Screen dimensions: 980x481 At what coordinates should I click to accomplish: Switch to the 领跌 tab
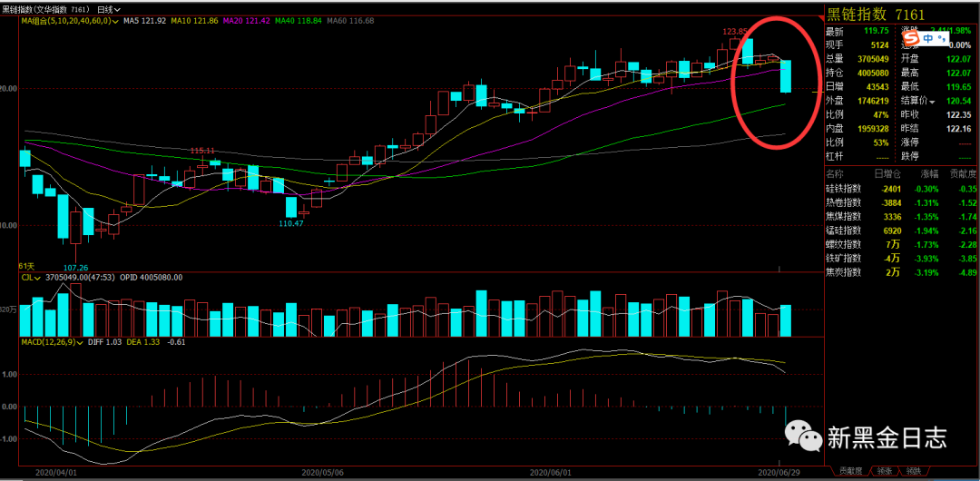[913, 470]
